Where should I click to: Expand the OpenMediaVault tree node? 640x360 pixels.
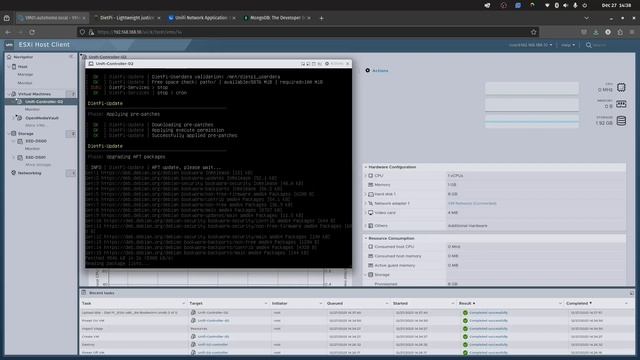click(13, 118)
